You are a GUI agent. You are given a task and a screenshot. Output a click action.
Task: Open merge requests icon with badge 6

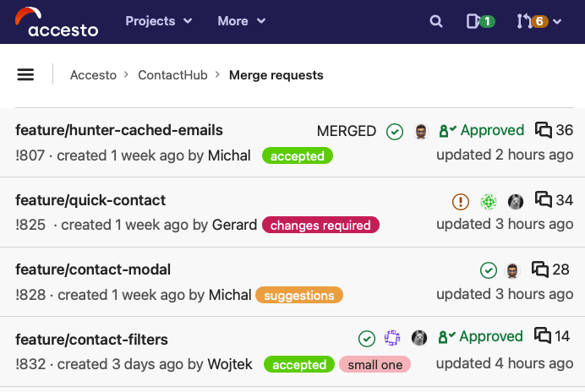click(532, 21)
